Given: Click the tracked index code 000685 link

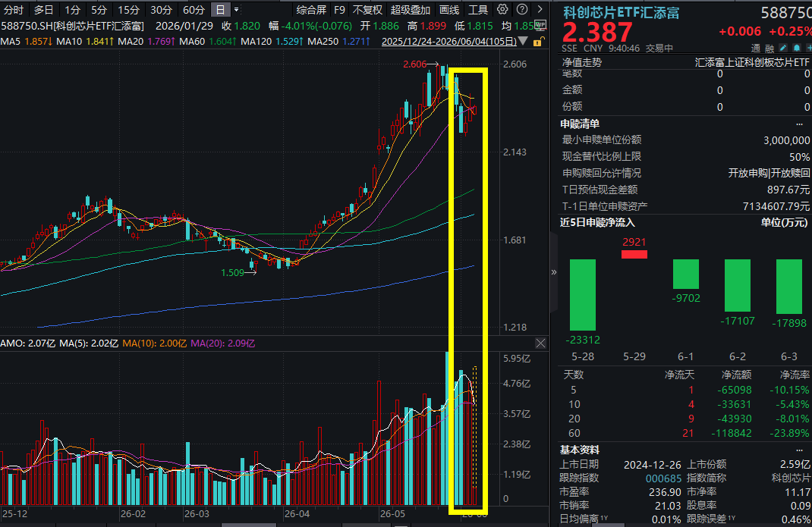Looking at the screenshot, I should [x=663, y=478].
